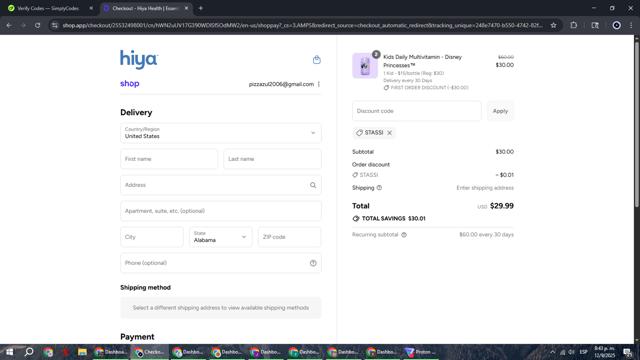
Task: Click the Phone (optional) field
Action: coord(221,263)
